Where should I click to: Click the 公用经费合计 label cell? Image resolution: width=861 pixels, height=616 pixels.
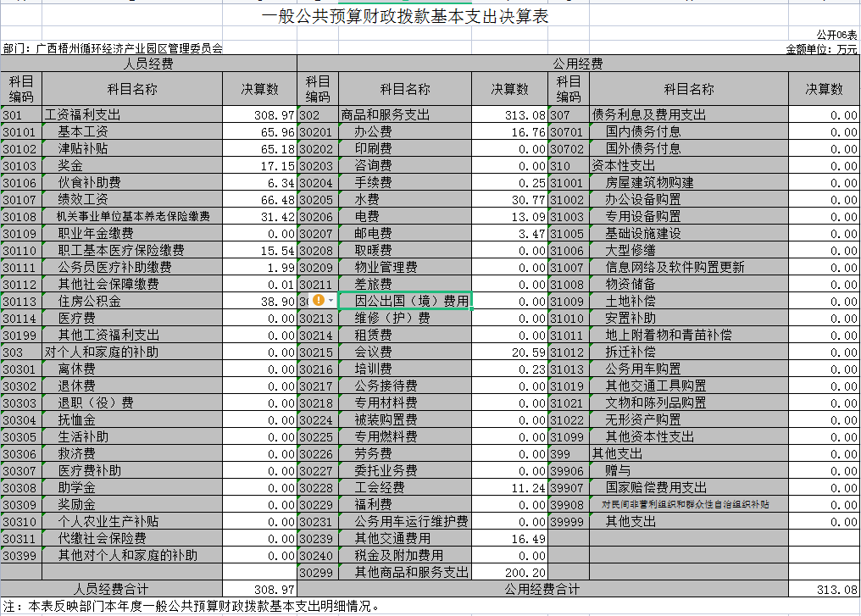[x=542, y=590]
